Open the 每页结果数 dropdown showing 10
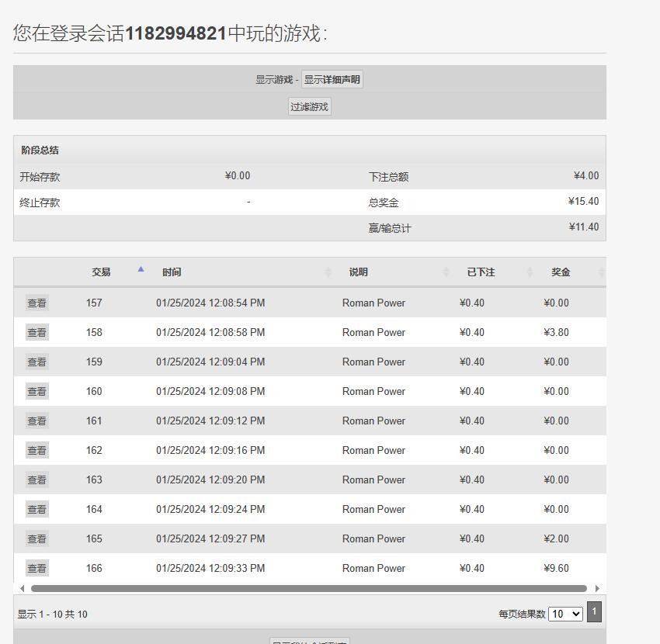Screen dimensions: 660x644 point(565,615)
